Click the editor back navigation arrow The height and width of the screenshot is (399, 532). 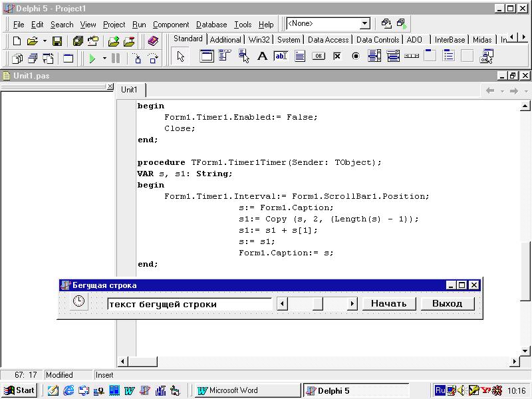489,90
